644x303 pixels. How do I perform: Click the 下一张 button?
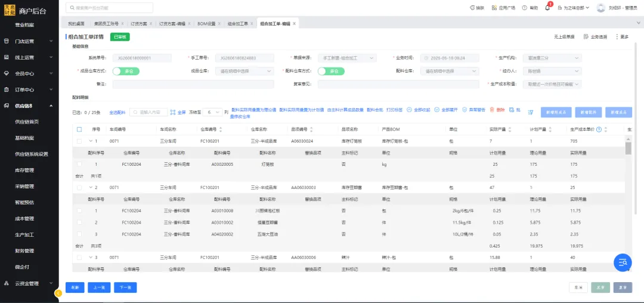(125, 287)
